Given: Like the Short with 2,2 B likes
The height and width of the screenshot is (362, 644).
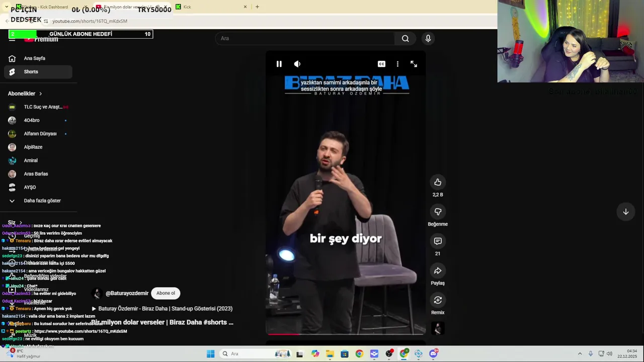Looking at the screenshot, I should point(438,183).
